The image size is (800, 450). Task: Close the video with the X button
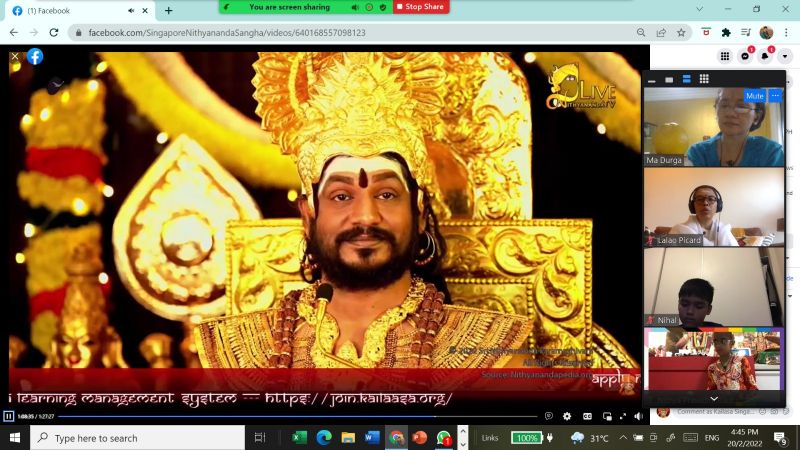15,56
